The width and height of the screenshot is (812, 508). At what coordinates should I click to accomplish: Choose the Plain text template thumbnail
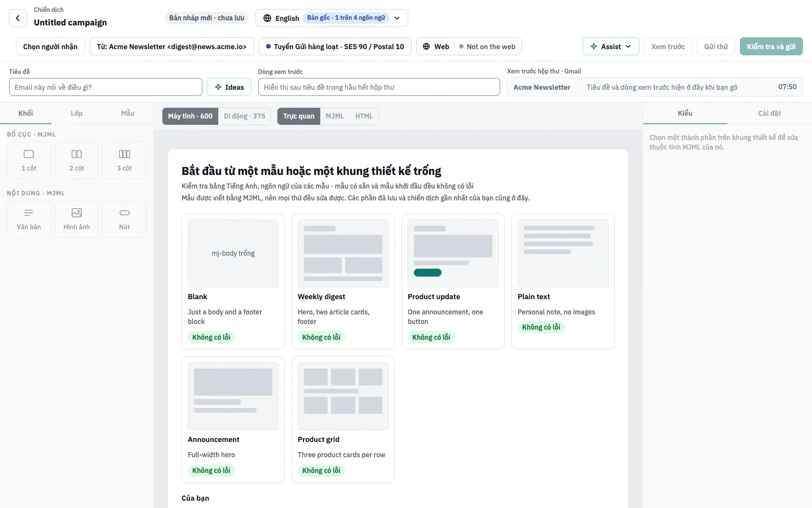pos(563,253)
